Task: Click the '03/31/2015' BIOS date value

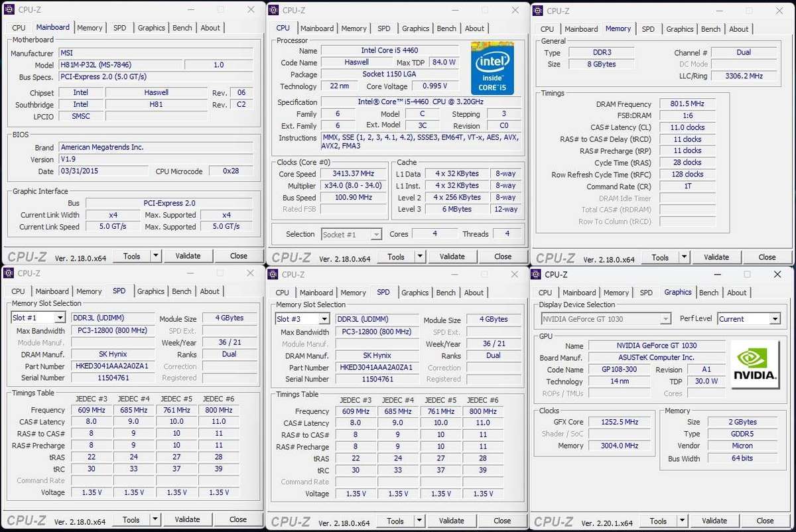Action: tap(103, 171)
